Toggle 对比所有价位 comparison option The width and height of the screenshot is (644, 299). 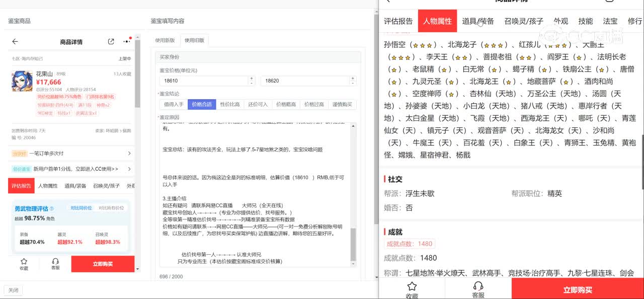(x=111, y=208)
